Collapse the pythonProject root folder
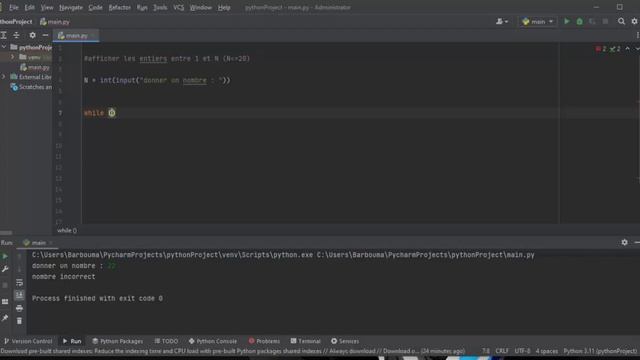This screenshot has width=640, height=360. coord(4,47)
